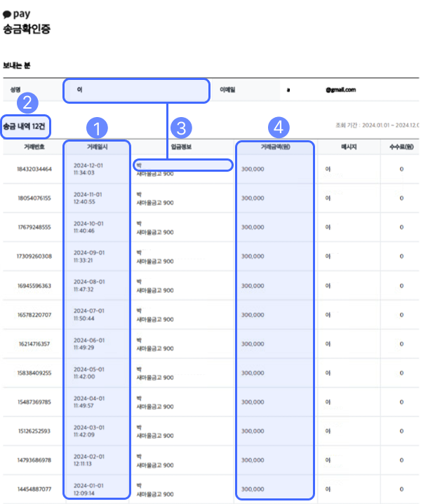
Task: Select transaction number 15126252593
Action: coord(34,431)
